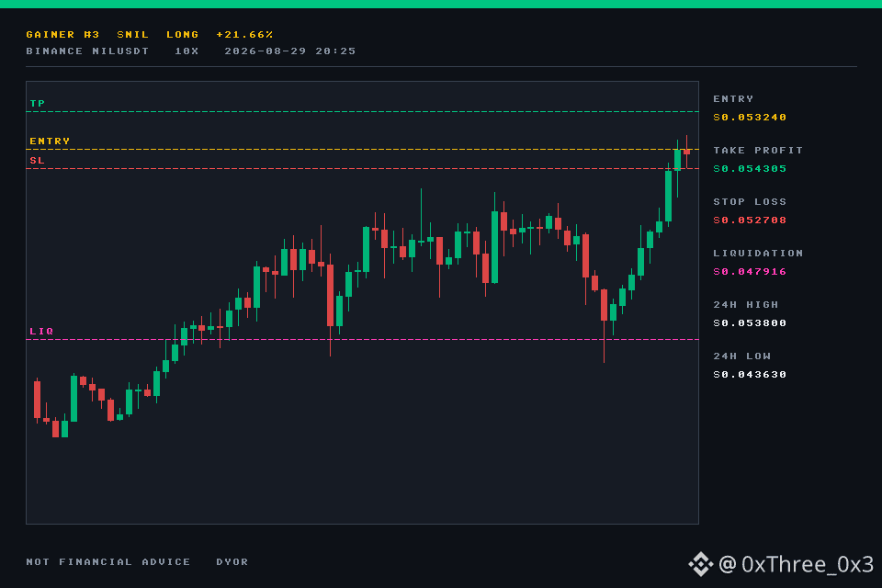
Task: Select the 24H low value $0.043630
Action: [750, 375]
